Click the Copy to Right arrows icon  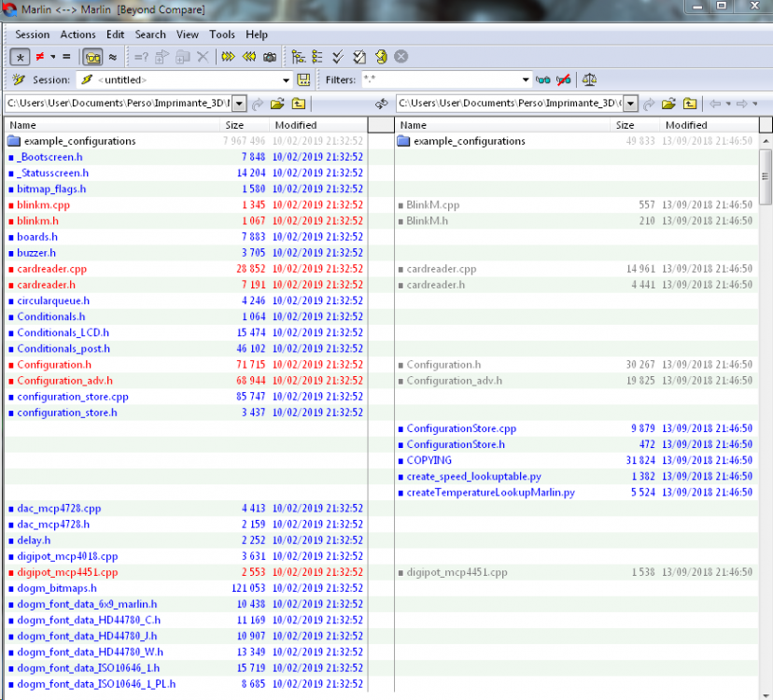point(228,57)
